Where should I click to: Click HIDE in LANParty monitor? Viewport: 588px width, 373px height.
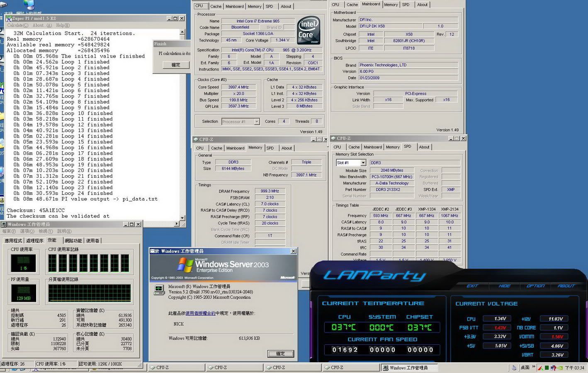coord(505,286)
